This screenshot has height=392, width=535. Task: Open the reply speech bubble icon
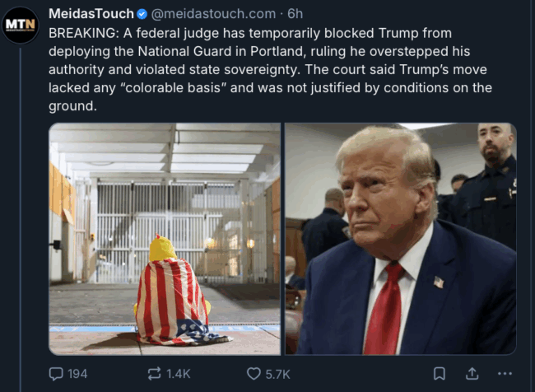click(x=56, y=374)
